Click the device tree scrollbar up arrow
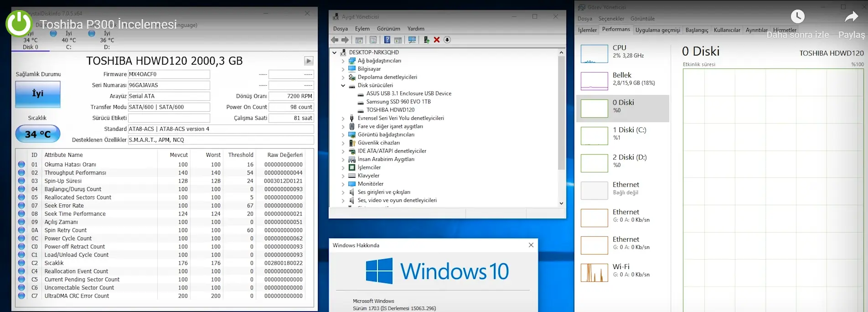868x312 pixels. [x=561, y=52]
